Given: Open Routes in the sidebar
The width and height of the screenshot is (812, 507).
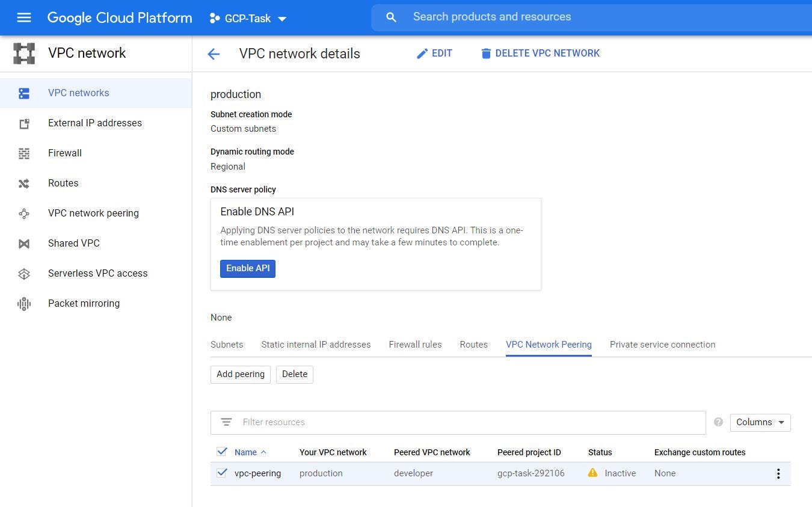Looking at the screenshot, I should [96, 183].
